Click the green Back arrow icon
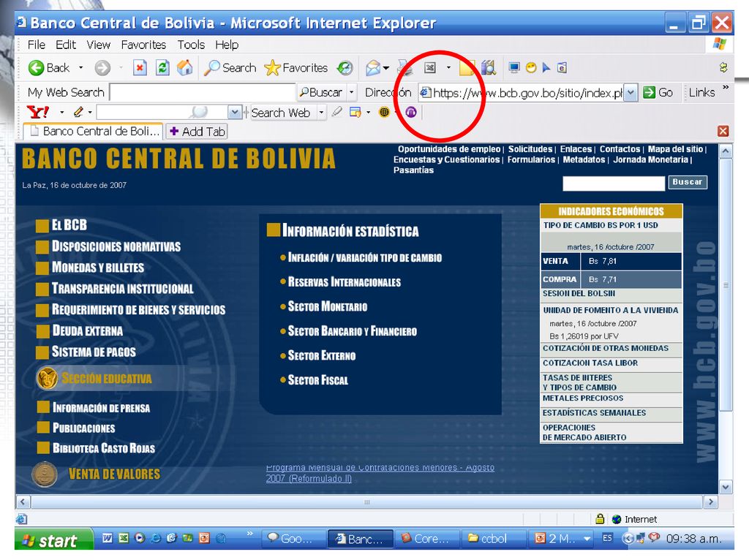Screen dimensions: 749x560 click(x=37, y=68)
